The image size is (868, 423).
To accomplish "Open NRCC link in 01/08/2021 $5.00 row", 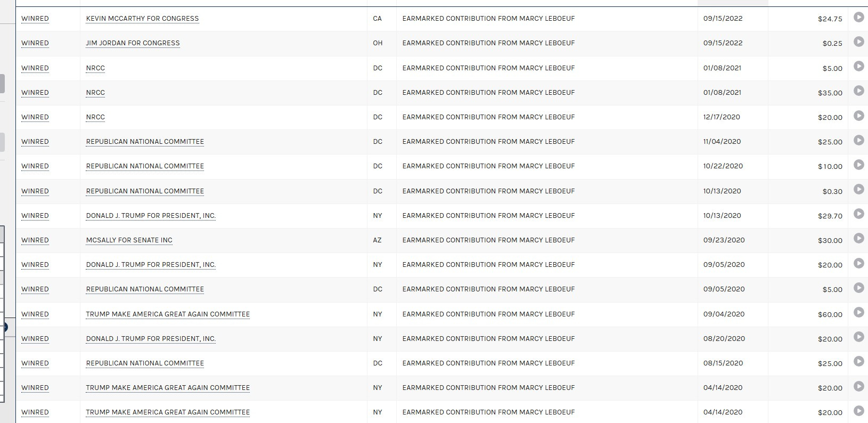I will (x=95, y=68).
